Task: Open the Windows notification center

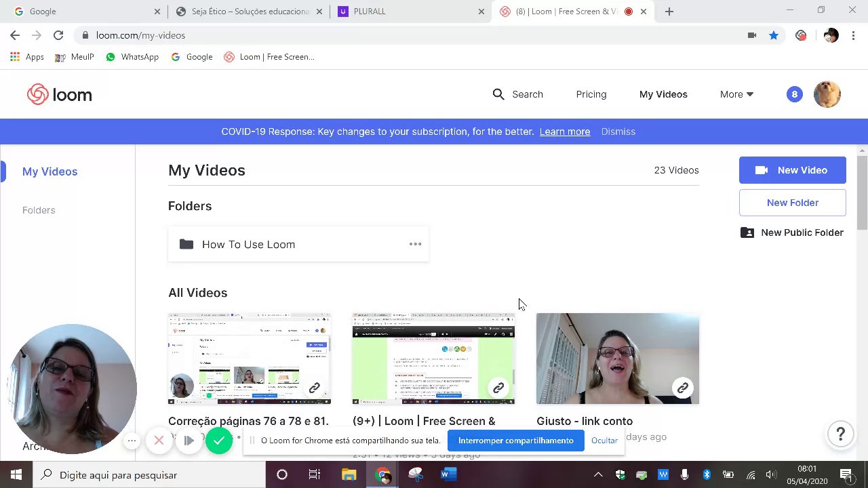Action: (x=846, y=475)
